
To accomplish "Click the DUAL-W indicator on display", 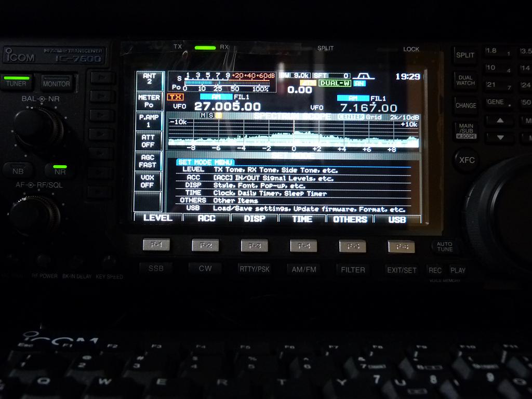I will point(335,83).
